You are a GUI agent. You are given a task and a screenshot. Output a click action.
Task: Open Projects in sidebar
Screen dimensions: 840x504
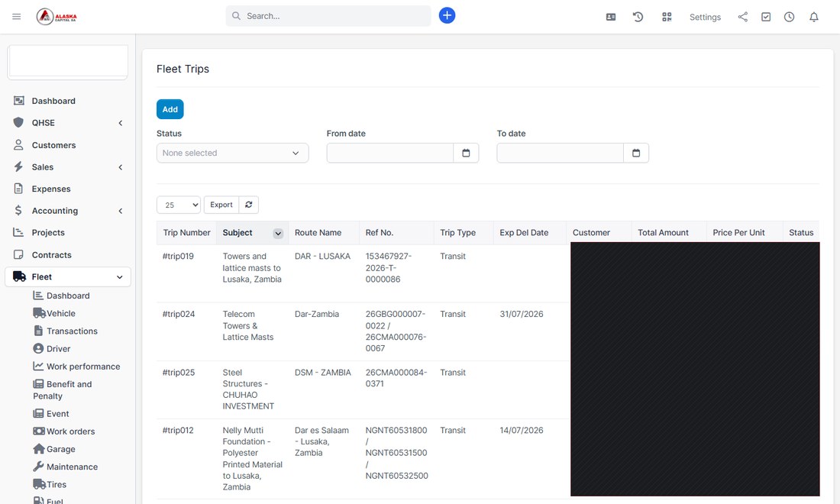click(x=48, y=232)
